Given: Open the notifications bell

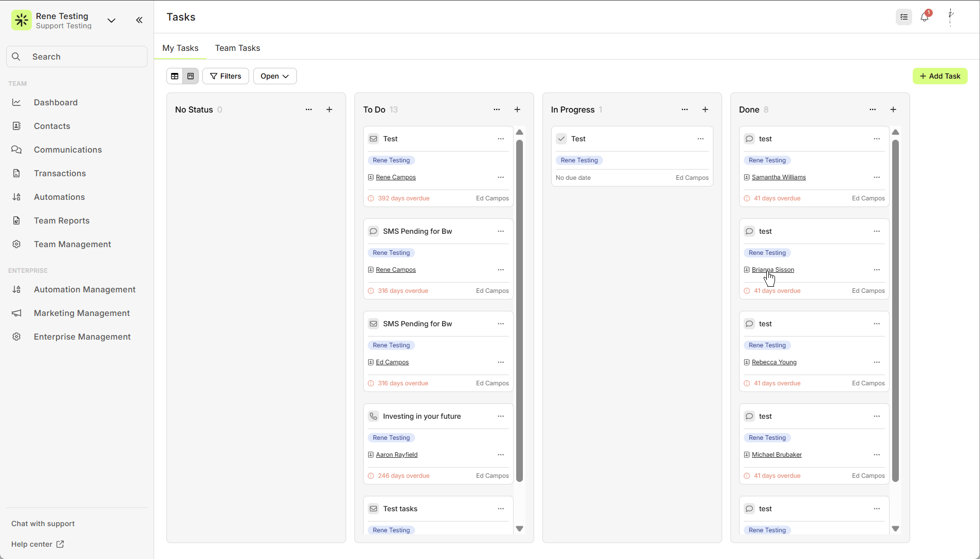Looking at the screenshot, I should coord(925,17).
